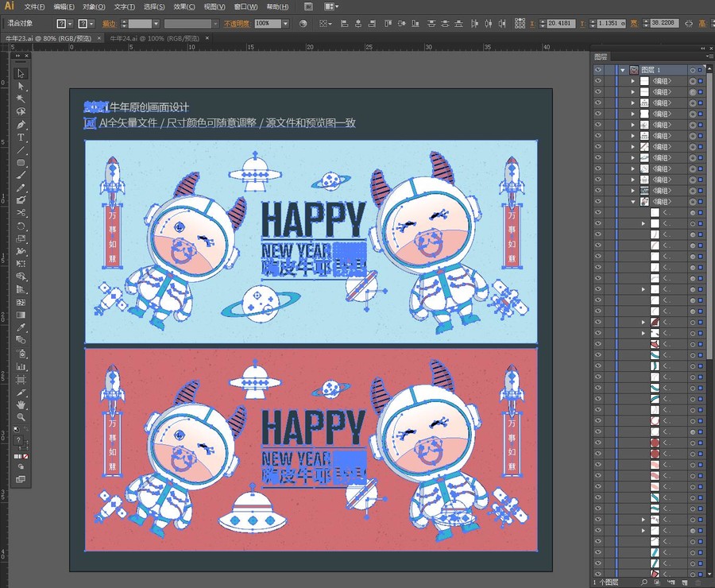715x588 pixels.
Task: Click the reference point grid icon
Action: [x=520, y=23]
